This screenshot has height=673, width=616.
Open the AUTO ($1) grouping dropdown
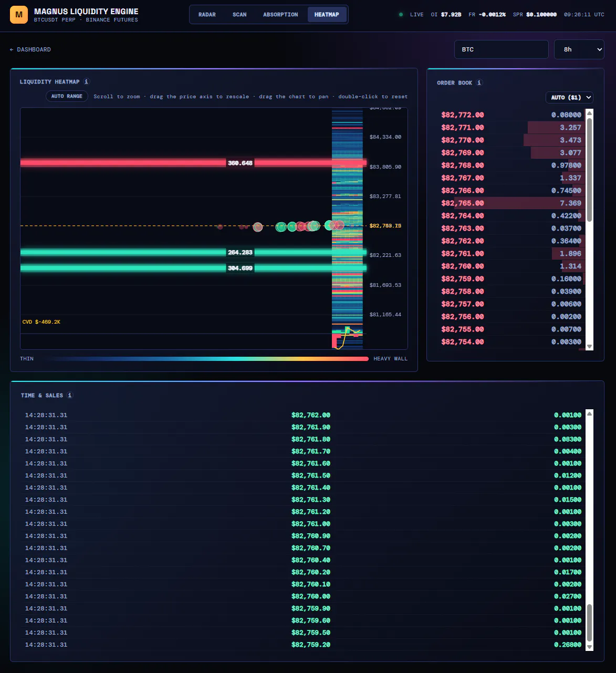click(x=569, y=97)
